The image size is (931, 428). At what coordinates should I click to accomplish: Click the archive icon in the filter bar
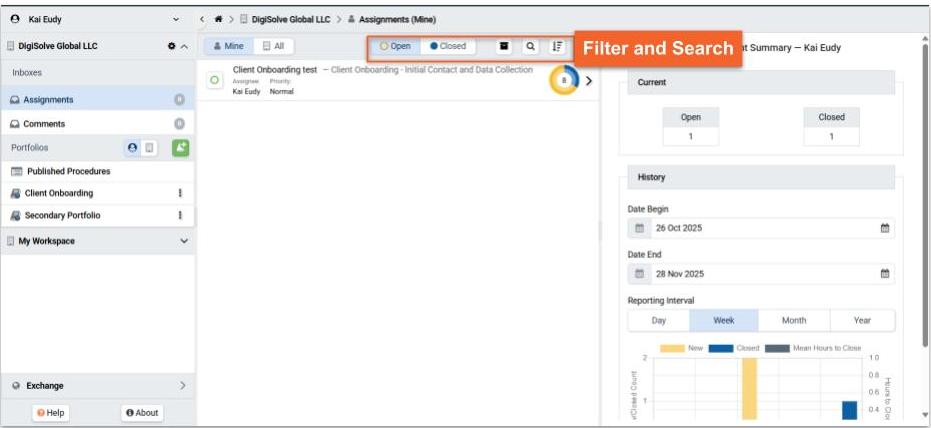pyautogui.click(x=504, y=46)
